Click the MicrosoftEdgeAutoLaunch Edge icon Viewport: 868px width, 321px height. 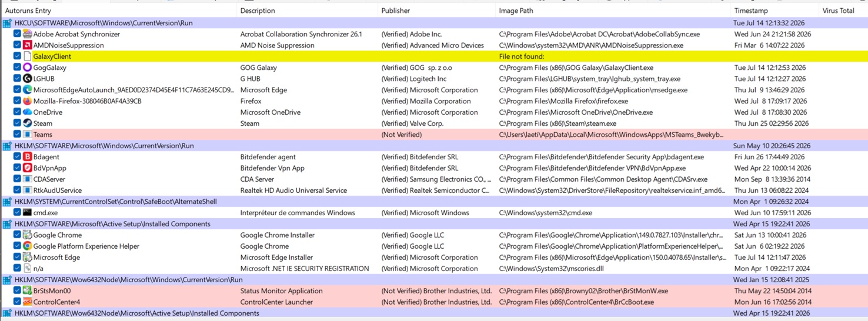click(x=27, y=90)
